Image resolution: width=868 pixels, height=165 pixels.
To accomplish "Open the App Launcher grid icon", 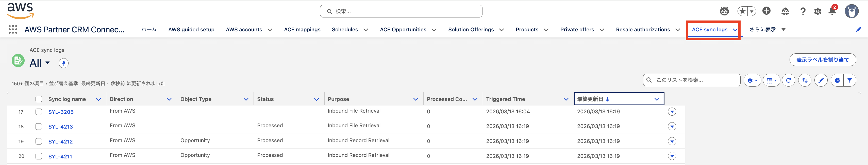I will point(13,30).
